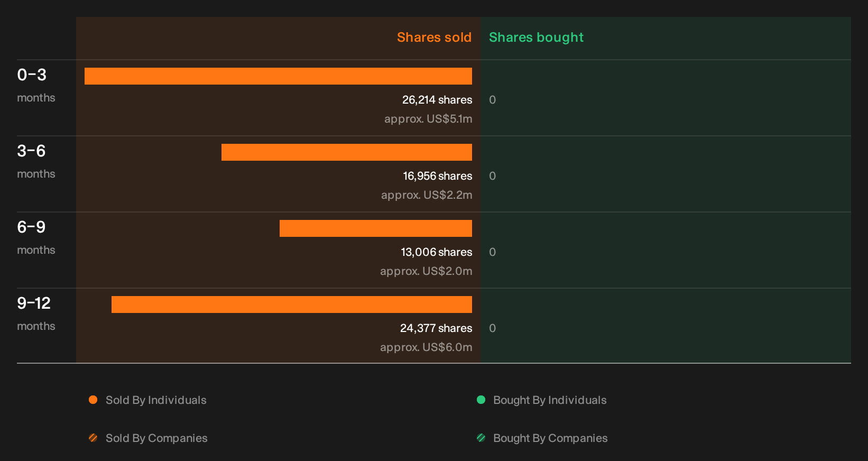Viewport: 868px width, 461px height.
Task: Click the Sold By Individuals legend label
Action: point(156,400)
